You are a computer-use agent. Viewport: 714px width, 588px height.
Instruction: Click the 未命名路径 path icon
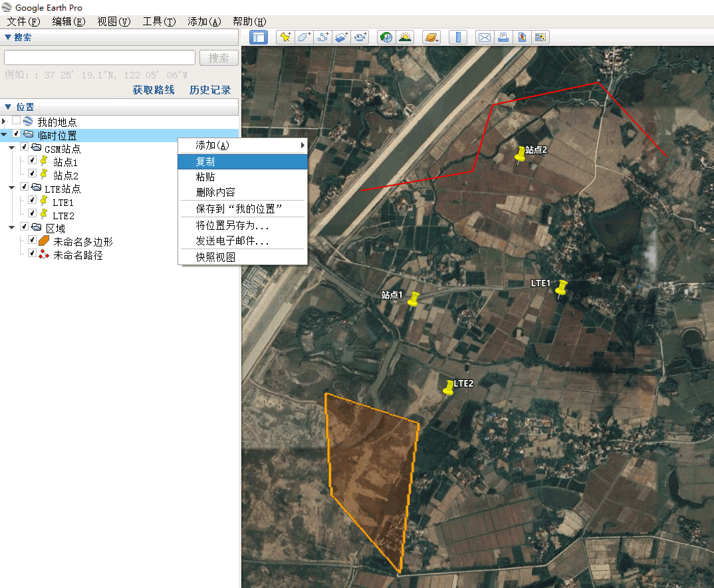click(x=44, y=254)
